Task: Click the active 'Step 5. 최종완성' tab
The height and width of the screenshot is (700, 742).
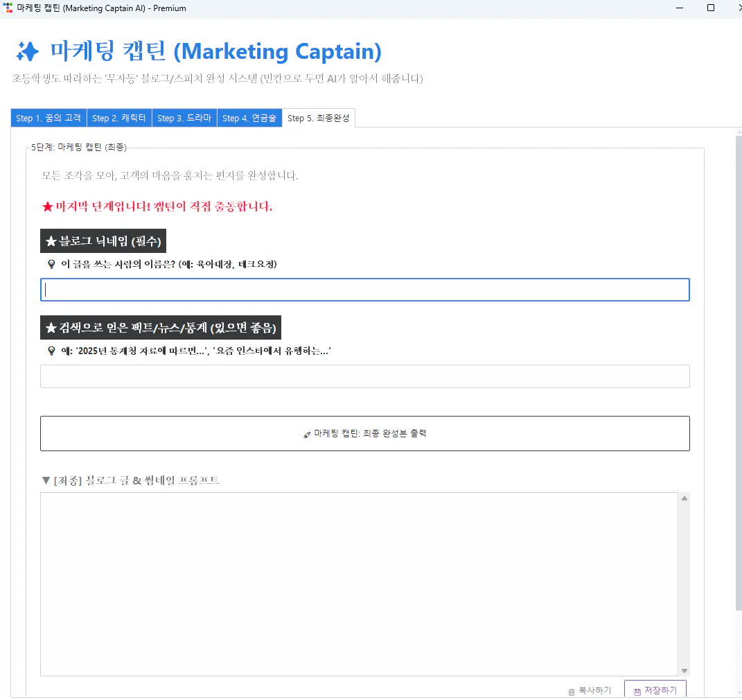Action: (319, 118)
